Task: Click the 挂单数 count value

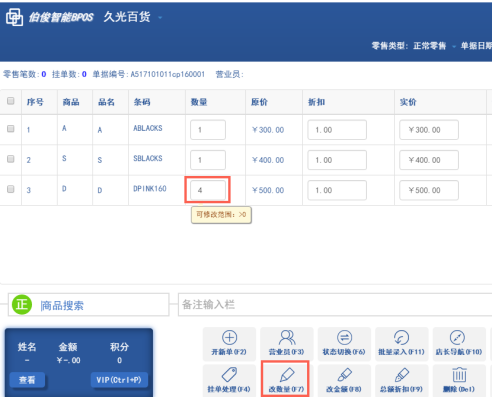Action: 84,74
